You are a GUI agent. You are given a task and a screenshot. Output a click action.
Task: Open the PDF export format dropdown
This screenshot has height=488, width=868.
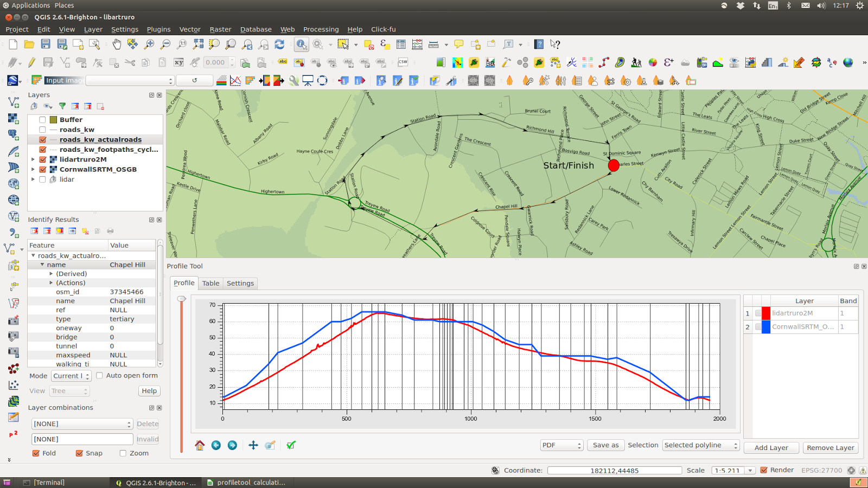[561, 445]
